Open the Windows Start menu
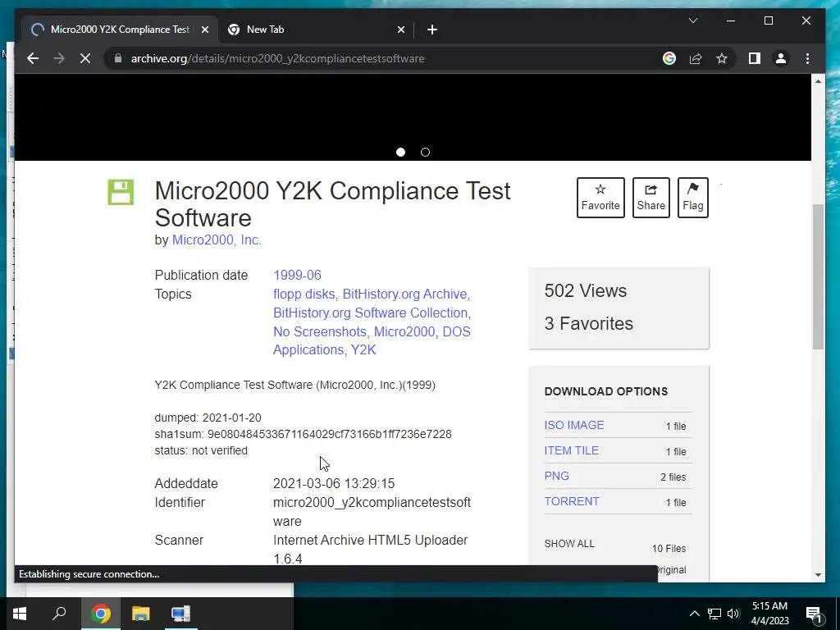 20,614
